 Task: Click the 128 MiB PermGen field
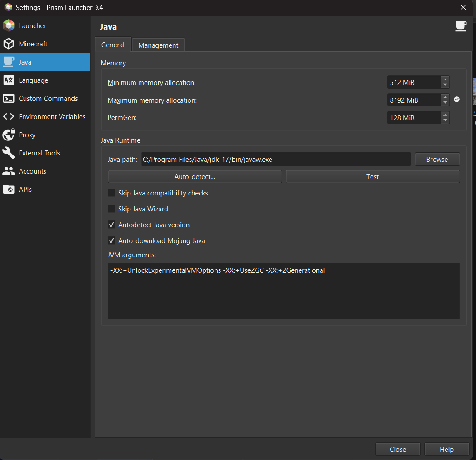pos(414,118)
